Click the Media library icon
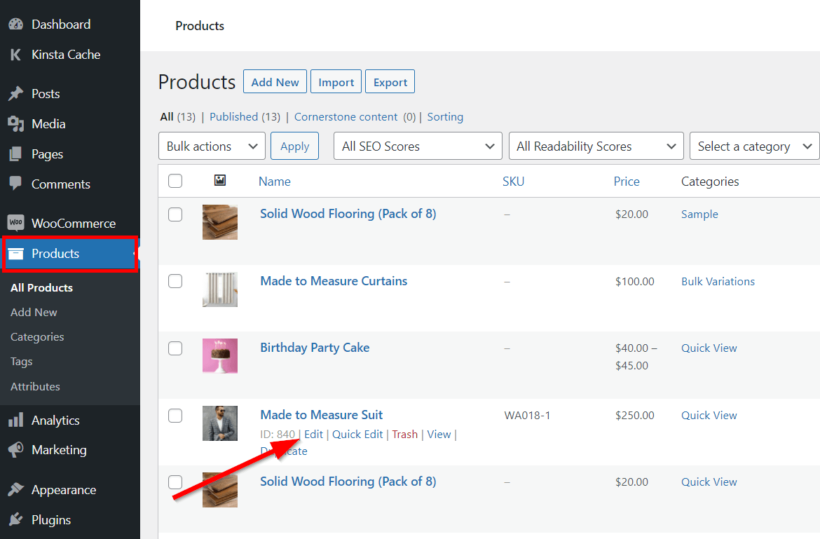Screen dimensions: 820x539 click(16, 124)
